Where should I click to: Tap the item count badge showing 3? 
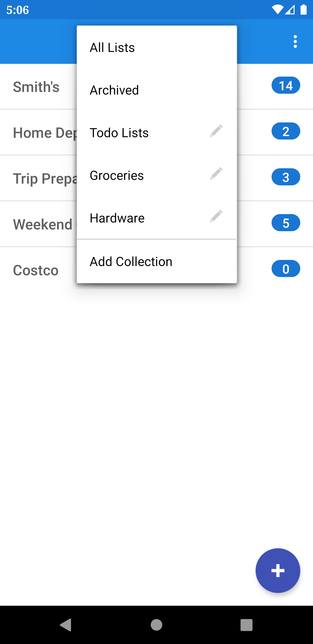point(286,177)
